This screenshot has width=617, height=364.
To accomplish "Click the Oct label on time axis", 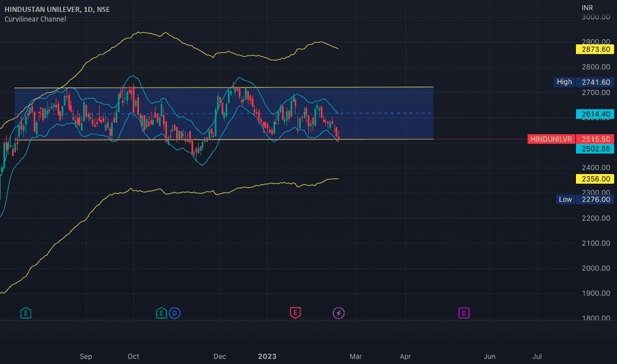I will (x=133, y=356).
